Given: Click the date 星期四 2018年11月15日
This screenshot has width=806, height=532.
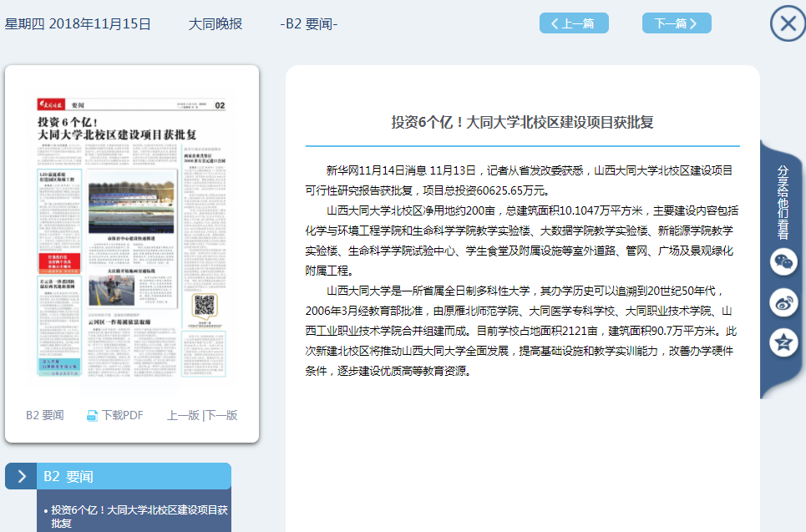Looking at the screenshot, I should coord(78,24).
